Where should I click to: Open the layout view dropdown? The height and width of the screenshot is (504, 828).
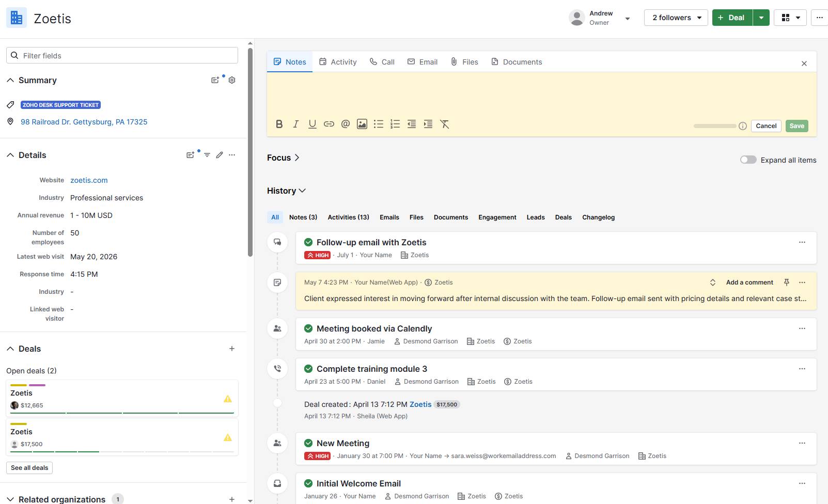pyautogui.click(x=790, y=18)
